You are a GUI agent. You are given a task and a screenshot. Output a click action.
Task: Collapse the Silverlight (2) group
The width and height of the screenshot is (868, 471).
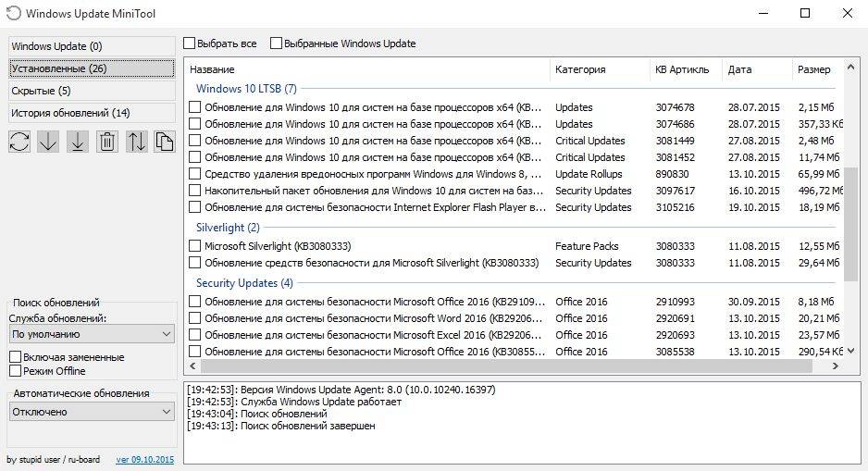point(228,228)
